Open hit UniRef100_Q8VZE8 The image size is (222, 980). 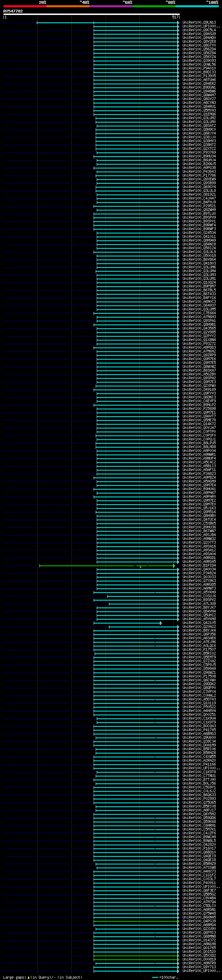point(199,41)
